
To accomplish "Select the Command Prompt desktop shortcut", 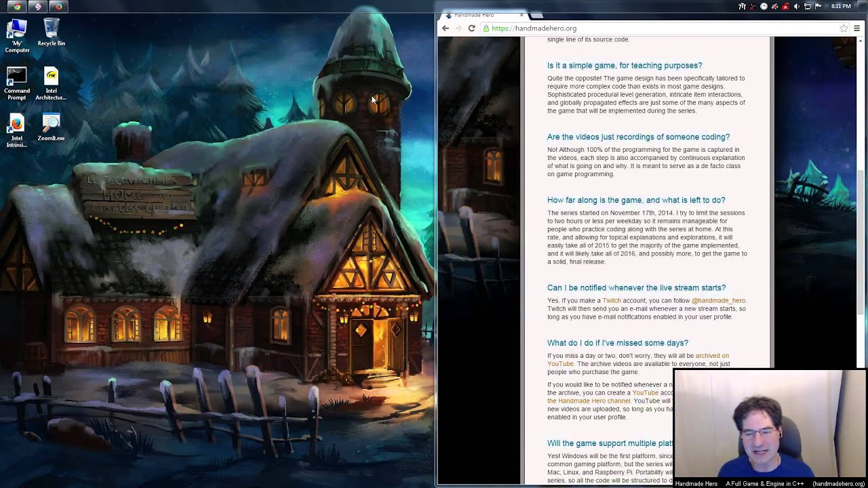I will (x=17, y=83).
